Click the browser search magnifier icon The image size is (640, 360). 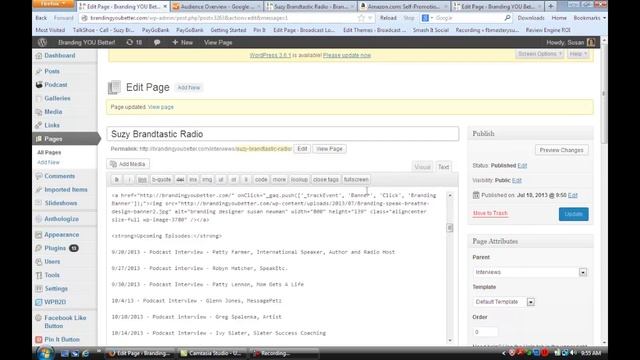tap(507, 18)
